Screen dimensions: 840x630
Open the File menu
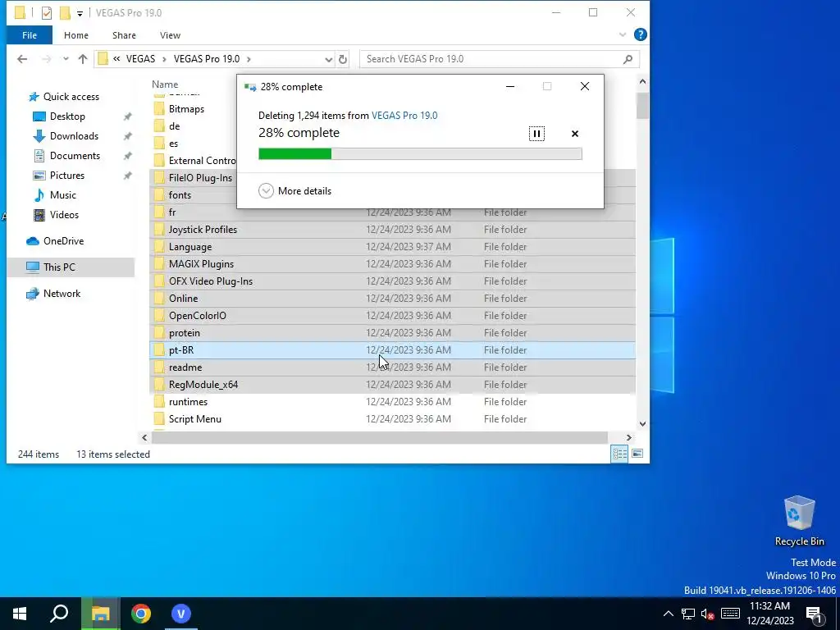tap(30, 35)
